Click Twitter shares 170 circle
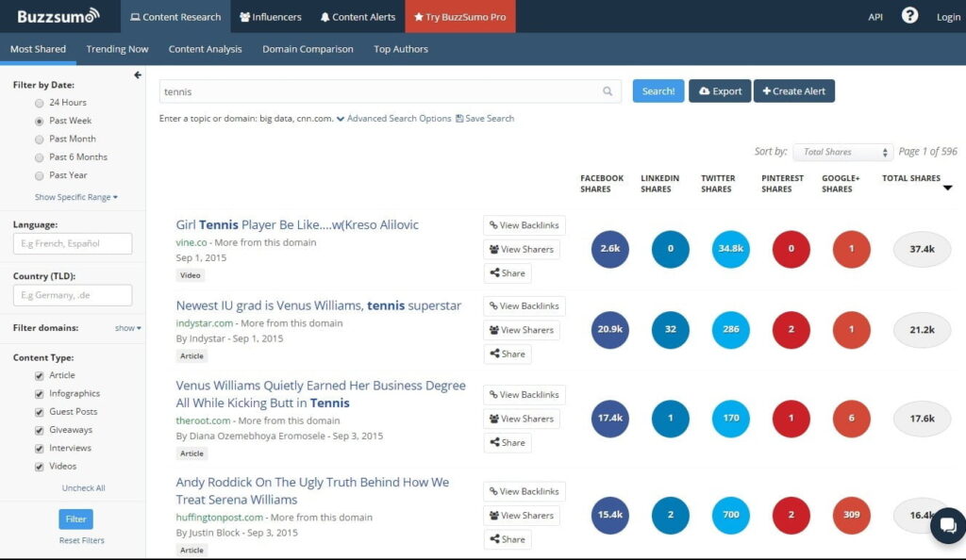Viewport: 966px width, 560px height. pyautogui.click(x=731, y=418)
